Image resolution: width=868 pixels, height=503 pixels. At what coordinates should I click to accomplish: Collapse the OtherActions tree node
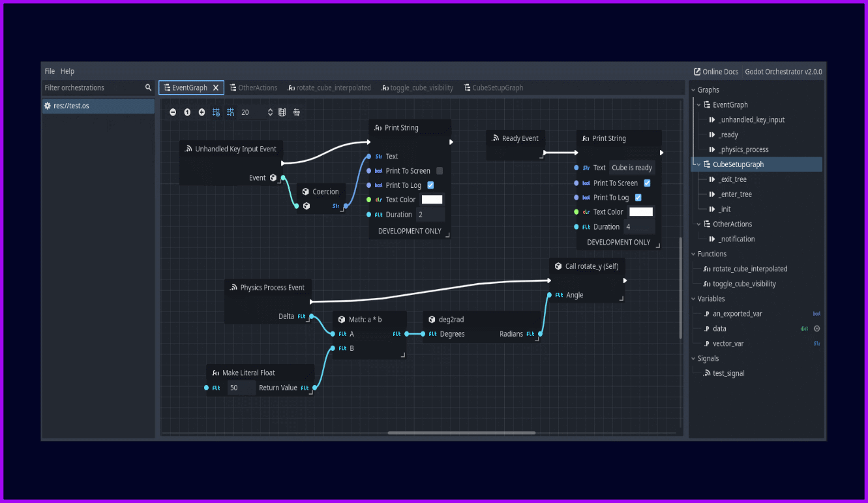point(699,224)
